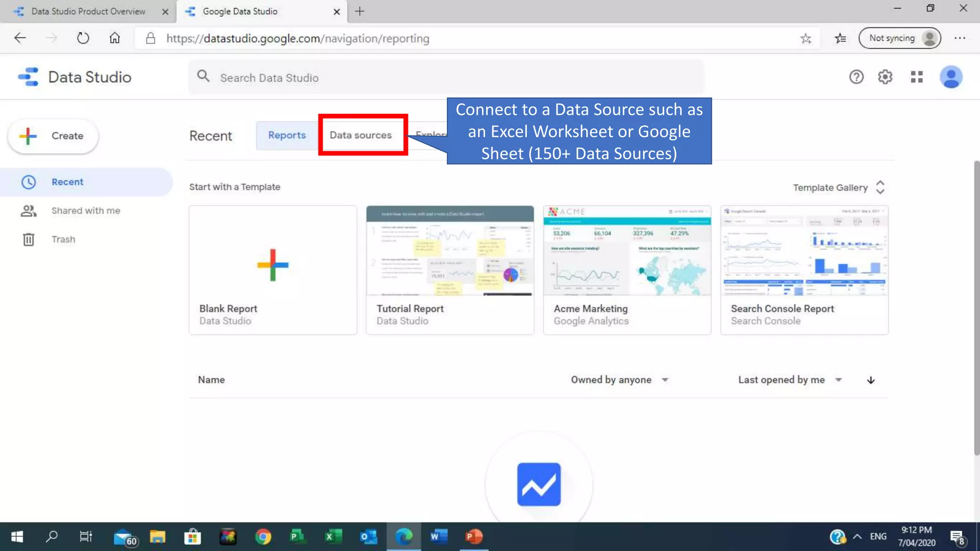The width and height of the screenshot is (980, 551).
Task: Click the search magnifier icon in Data Studio
Action: click(203, 76)
